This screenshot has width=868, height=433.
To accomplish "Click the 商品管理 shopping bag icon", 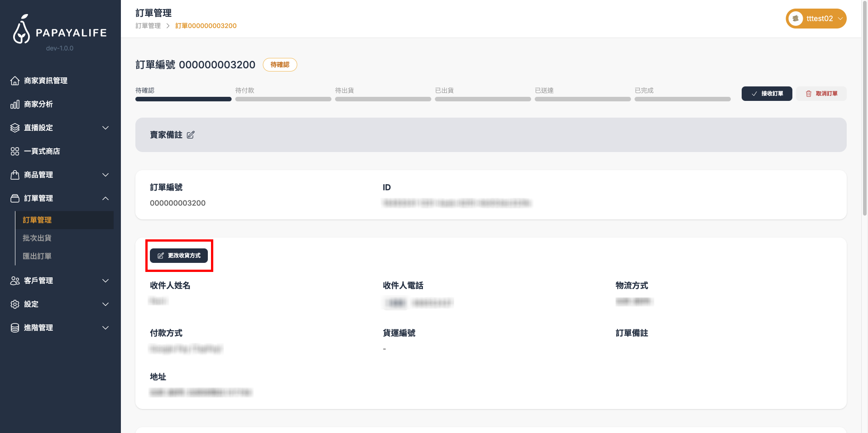I will pyautogui.click(x=15, y=175).
